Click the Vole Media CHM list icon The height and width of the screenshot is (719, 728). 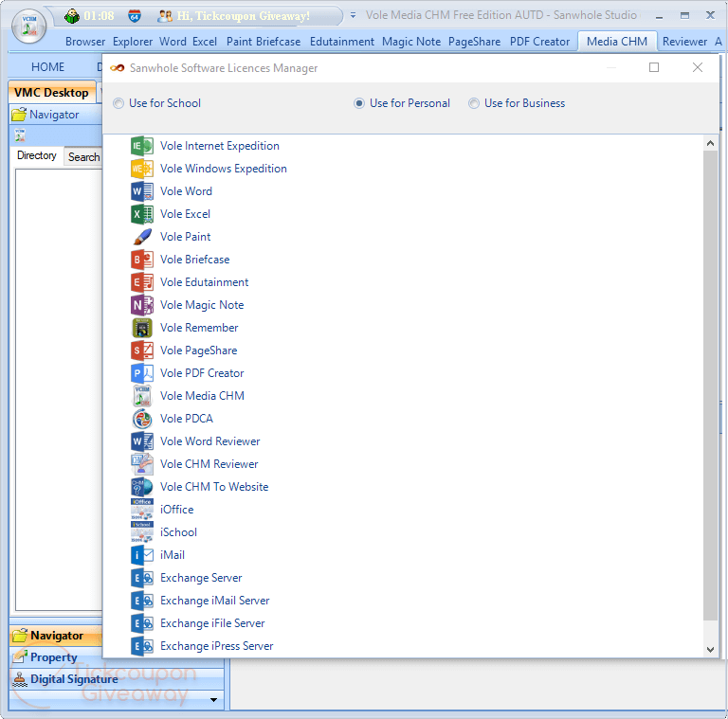click(x=142, y=396)
